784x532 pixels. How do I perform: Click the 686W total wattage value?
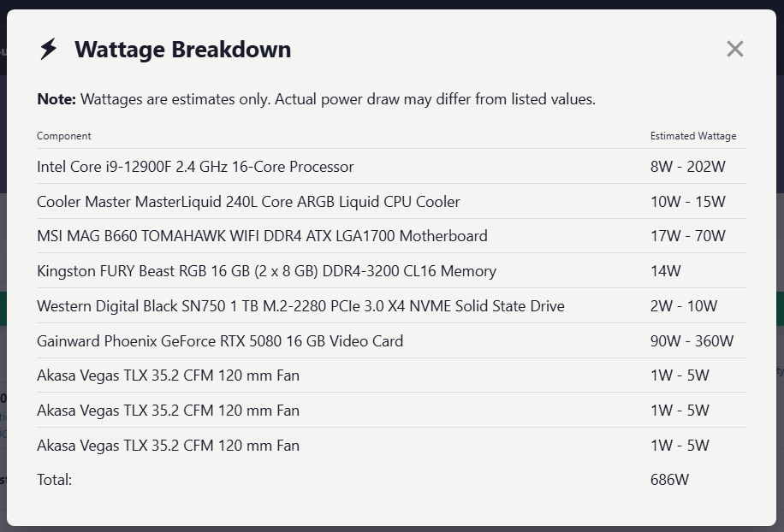pyautogui.click(x=669, y=480)
